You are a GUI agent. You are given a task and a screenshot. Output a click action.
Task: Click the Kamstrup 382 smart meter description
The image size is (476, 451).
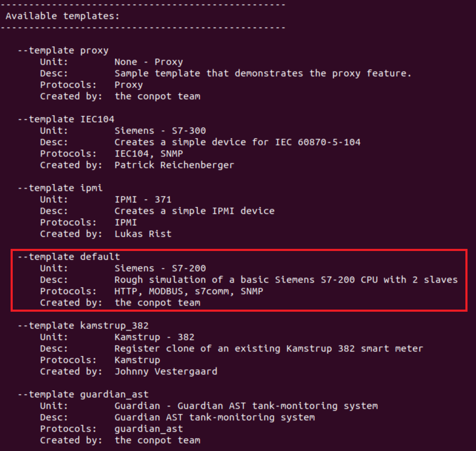pos(269,349)
